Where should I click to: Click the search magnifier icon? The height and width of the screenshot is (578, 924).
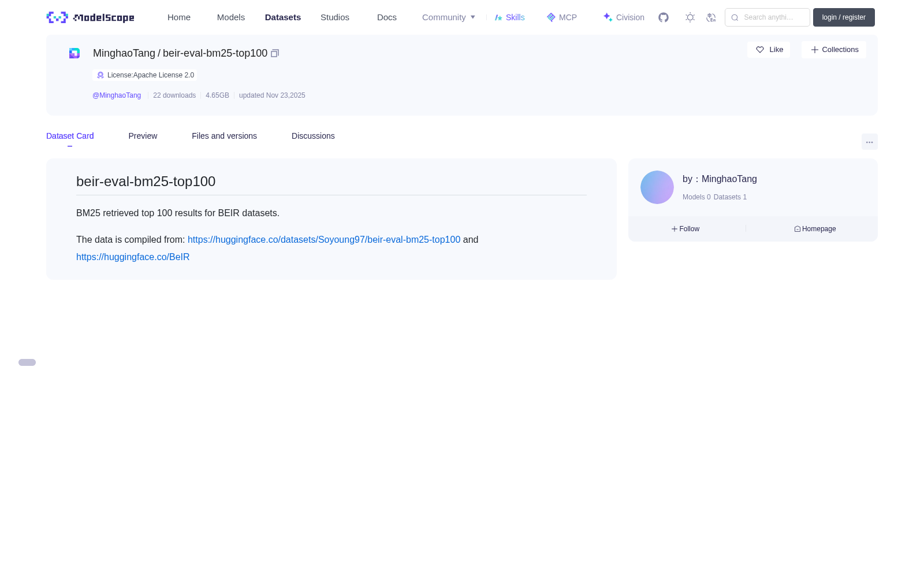(x=735, y=17)
